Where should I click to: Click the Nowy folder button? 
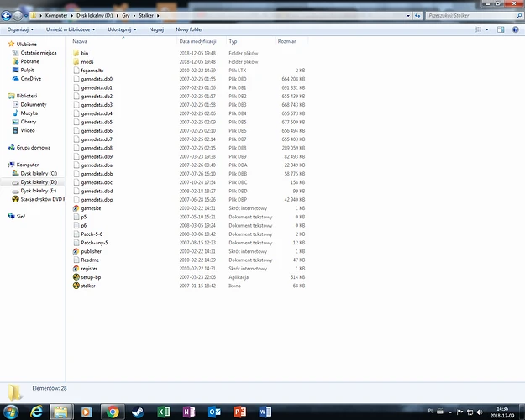click(x=189, y=29)
